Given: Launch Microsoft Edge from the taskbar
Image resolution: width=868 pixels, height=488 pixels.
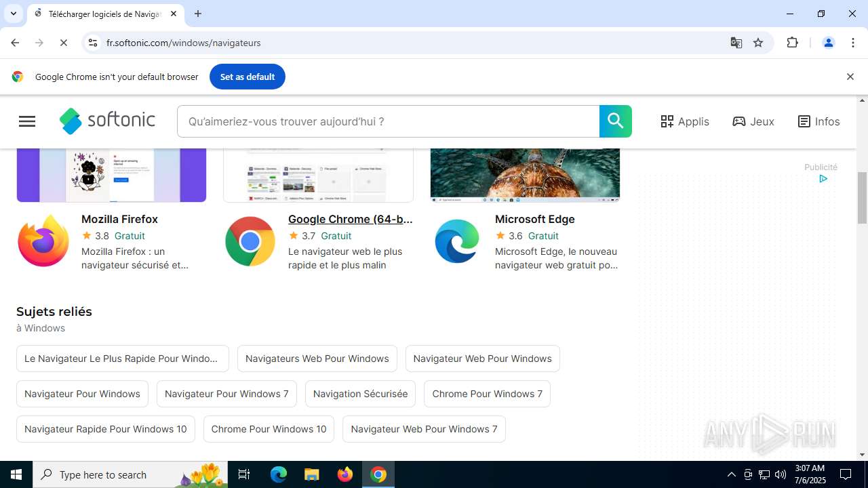Looking at the screenshot, I should point(279,474).
